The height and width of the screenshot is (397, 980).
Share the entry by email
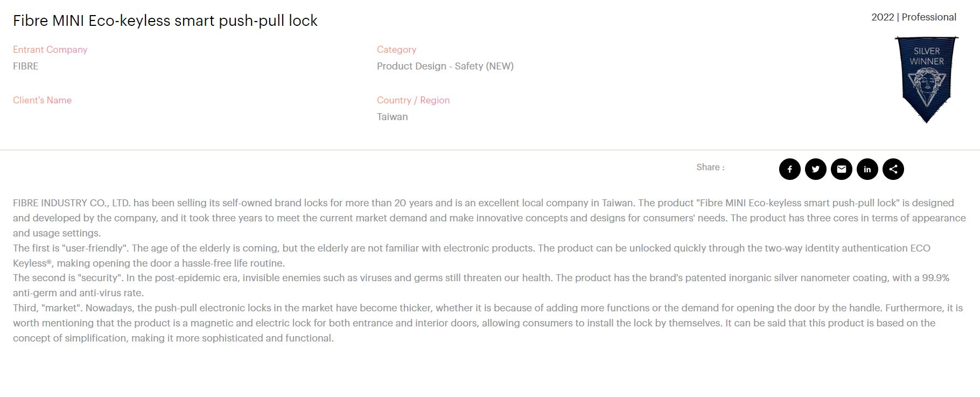tap(841, 169)
